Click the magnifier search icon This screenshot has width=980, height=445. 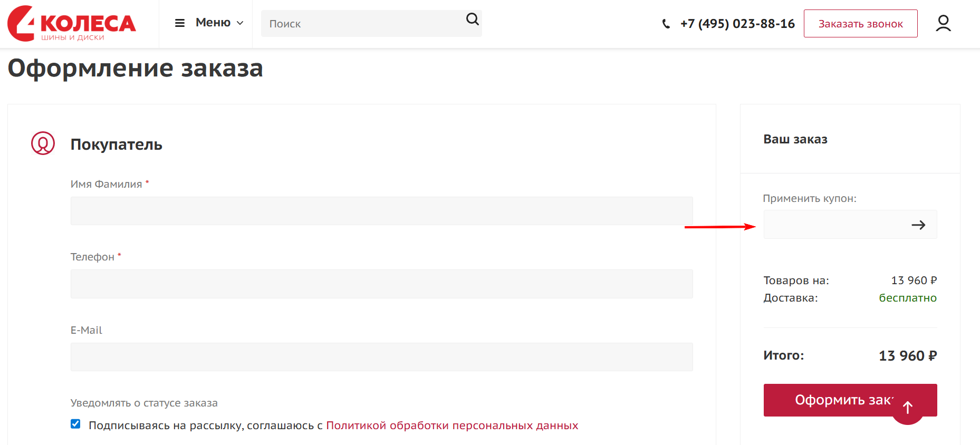pos(472,20)
